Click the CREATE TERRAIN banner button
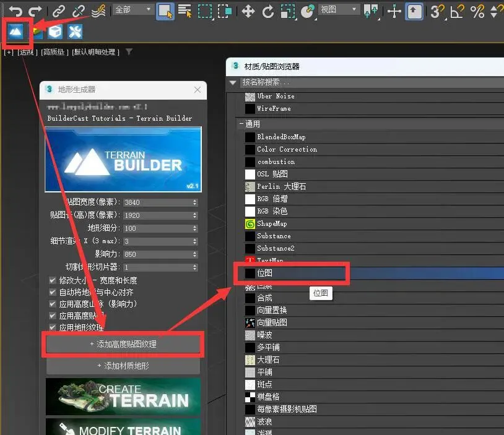Viewport: 504px width, 435px height. click(123, 397)
